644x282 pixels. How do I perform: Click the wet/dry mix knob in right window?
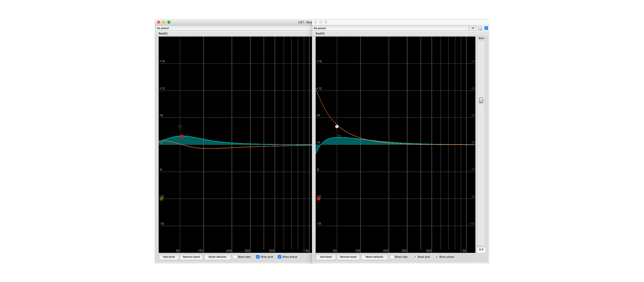tap(480, 28)
